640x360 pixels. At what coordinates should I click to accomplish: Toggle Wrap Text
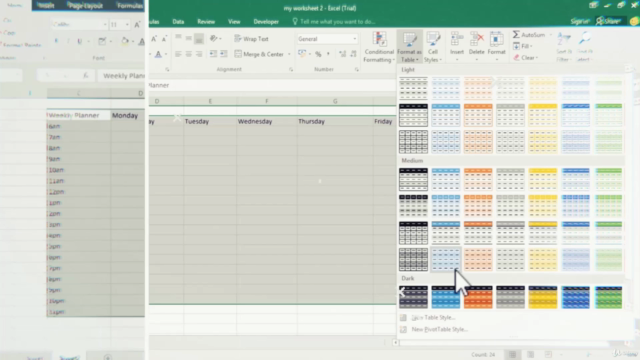click(251, 39)
